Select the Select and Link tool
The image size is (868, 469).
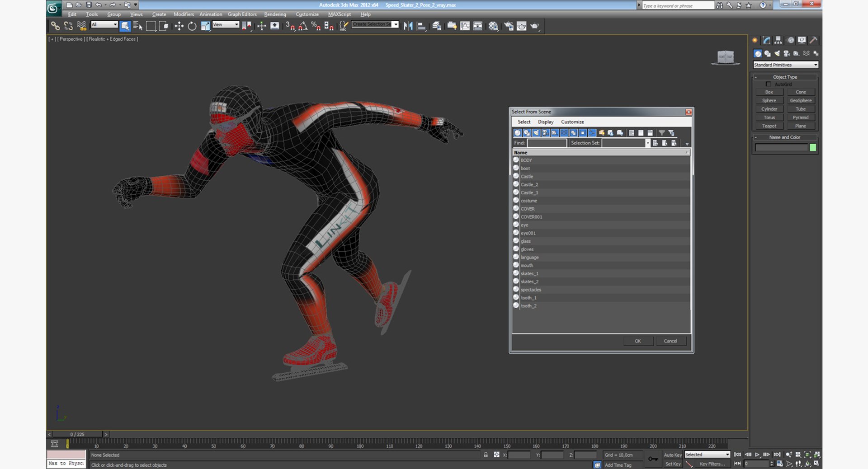point(55,26)
